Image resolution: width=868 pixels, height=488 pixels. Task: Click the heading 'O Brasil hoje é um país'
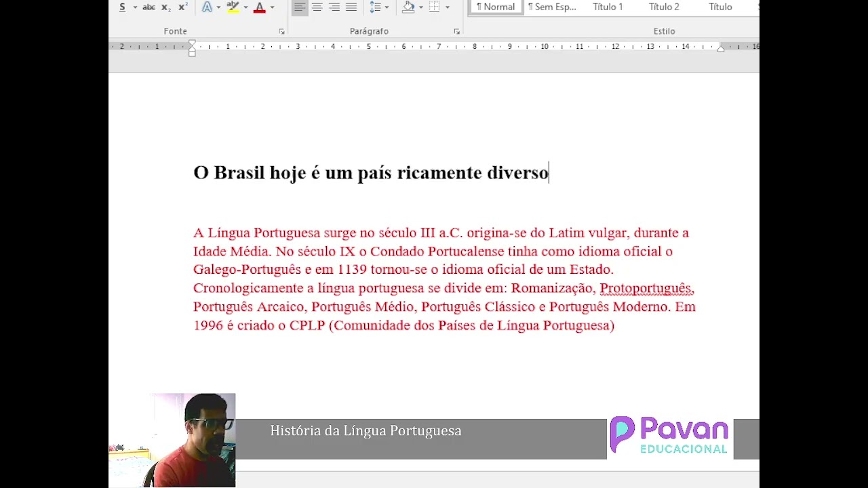pos(294,173)
